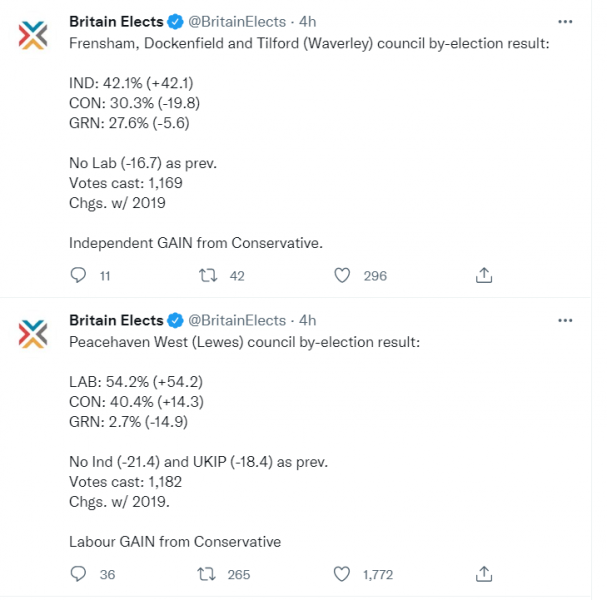Retweet the Frensham by-election tweet
Image resolution: width=607 pixels, height=600 pixels.
pos(209,275)
